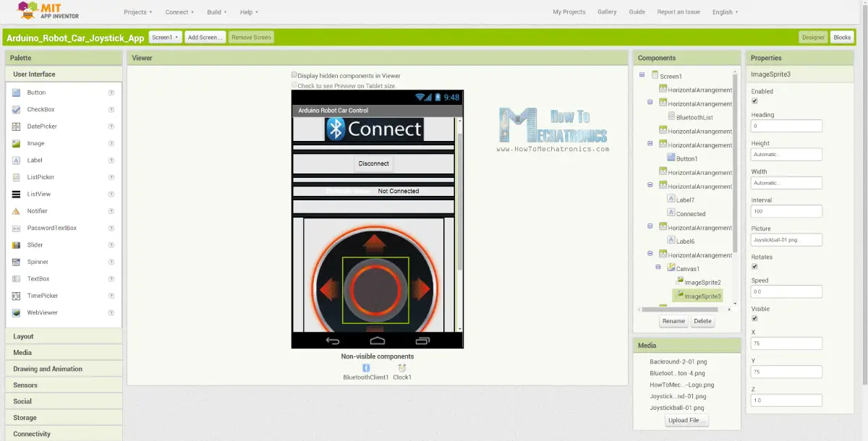Disable the Rotates property checkbox
The image size is (868, 441).
tap(754, 266)
